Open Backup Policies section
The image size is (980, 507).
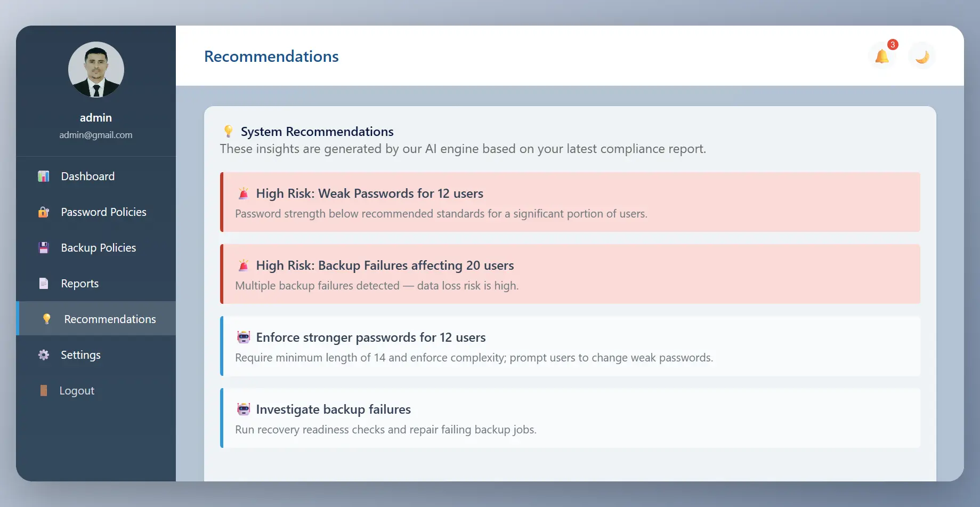[x=99, y=248]
